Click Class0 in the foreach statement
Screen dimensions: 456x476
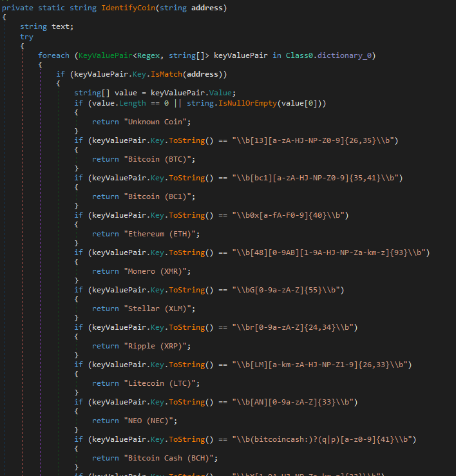(x=299, y=55)
